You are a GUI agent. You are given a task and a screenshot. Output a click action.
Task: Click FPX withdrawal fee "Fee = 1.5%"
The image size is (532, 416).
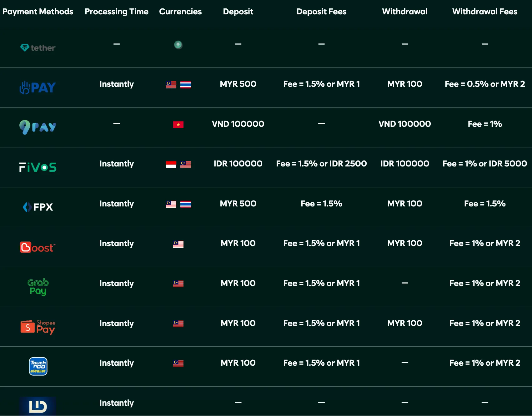(485, 204)
